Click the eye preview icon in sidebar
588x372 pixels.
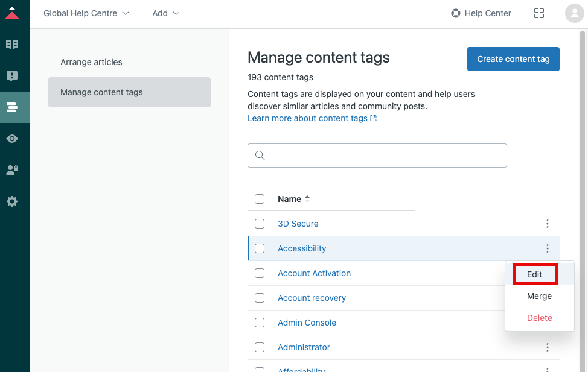(x=12, y=139)
